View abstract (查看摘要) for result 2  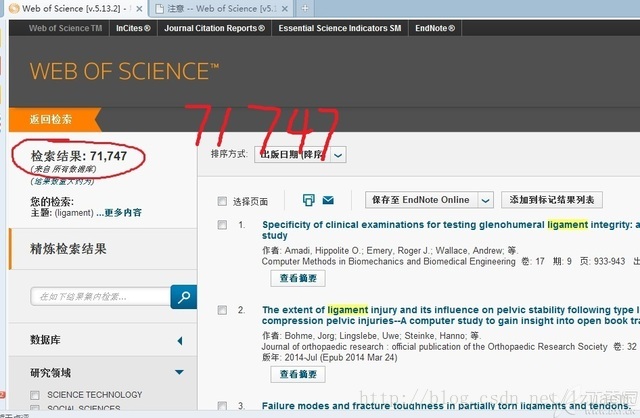298,374
